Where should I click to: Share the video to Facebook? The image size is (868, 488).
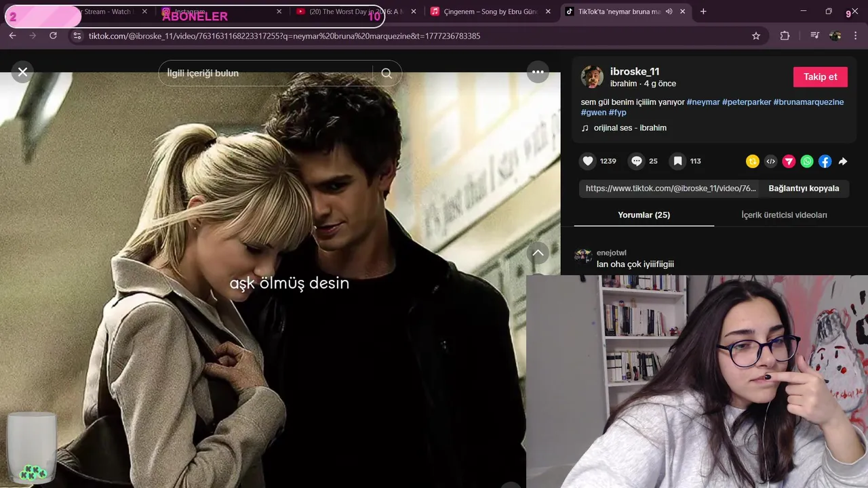coord(825,161)
